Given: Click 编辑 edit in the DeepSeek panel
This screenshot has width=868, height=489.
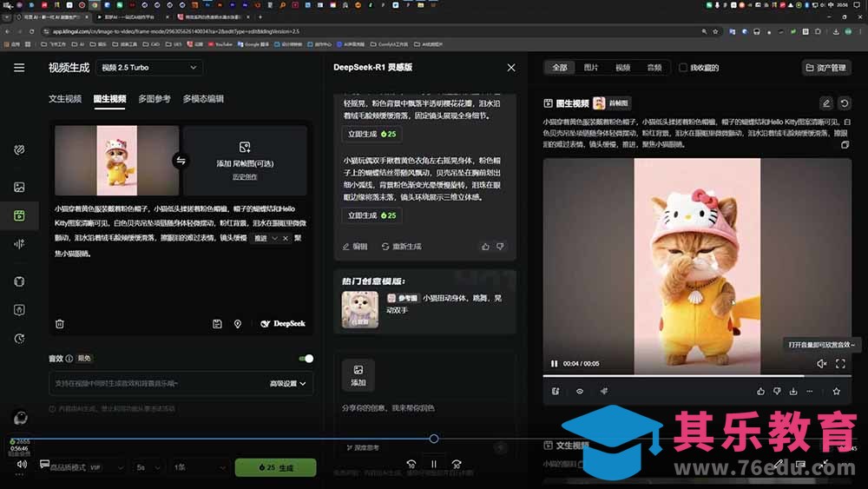Looking at the screenshot, I should click(355, 247).
